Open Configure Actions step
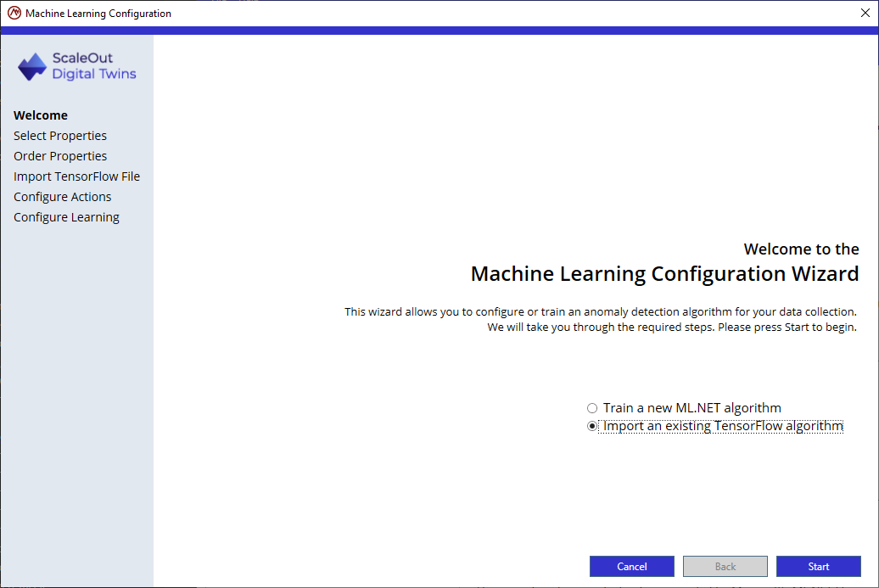This screenshot has width=879, height=588. point(62,197)
